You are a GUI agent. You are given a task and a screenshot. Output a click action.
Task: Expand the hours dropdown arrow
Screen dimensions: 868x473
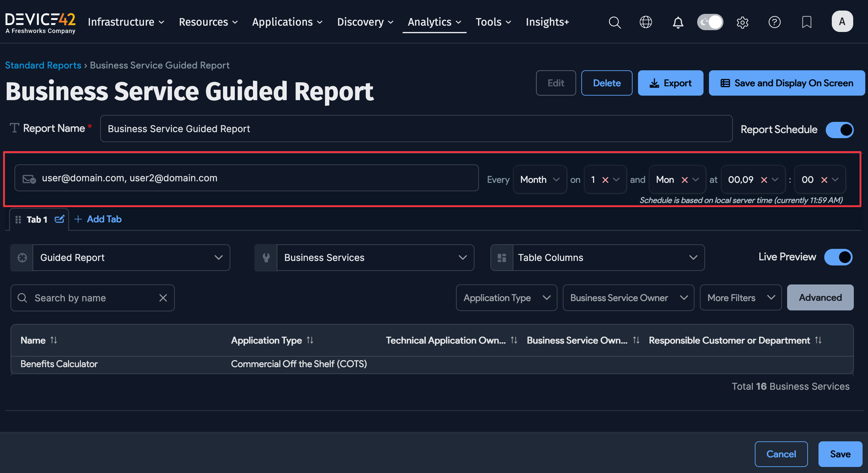(x=775, y=180)
